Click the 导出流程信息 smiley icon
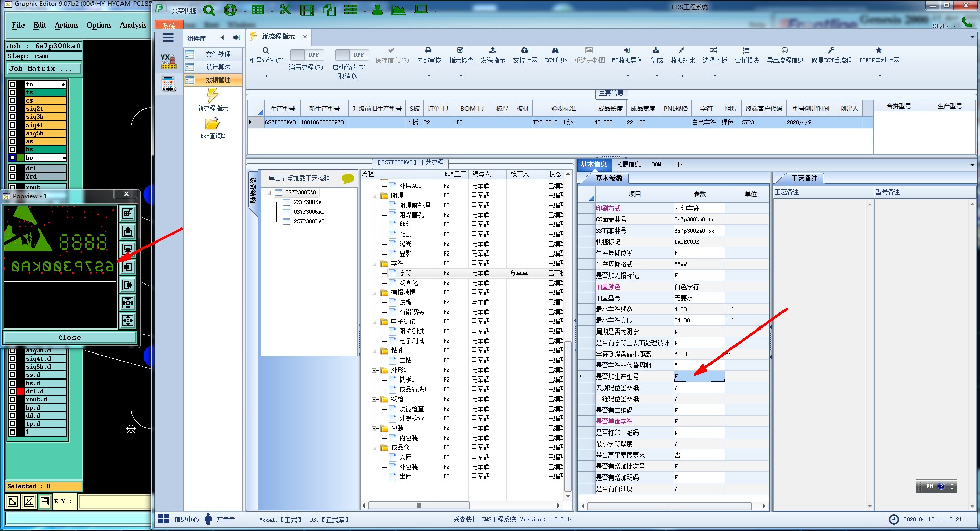980x531 pixels. point(785,50)
